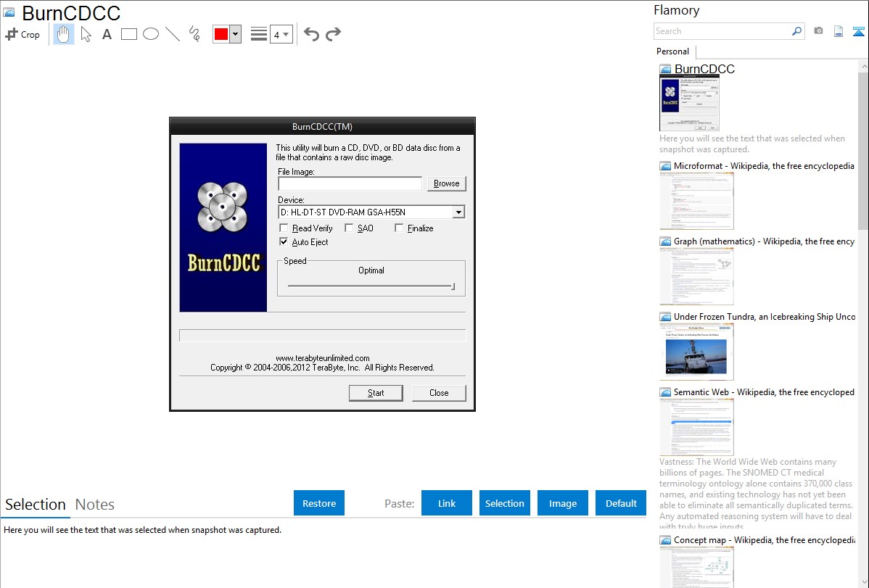
Task: Toggle the SAO checkbox
Action: (x=349, y=228)
